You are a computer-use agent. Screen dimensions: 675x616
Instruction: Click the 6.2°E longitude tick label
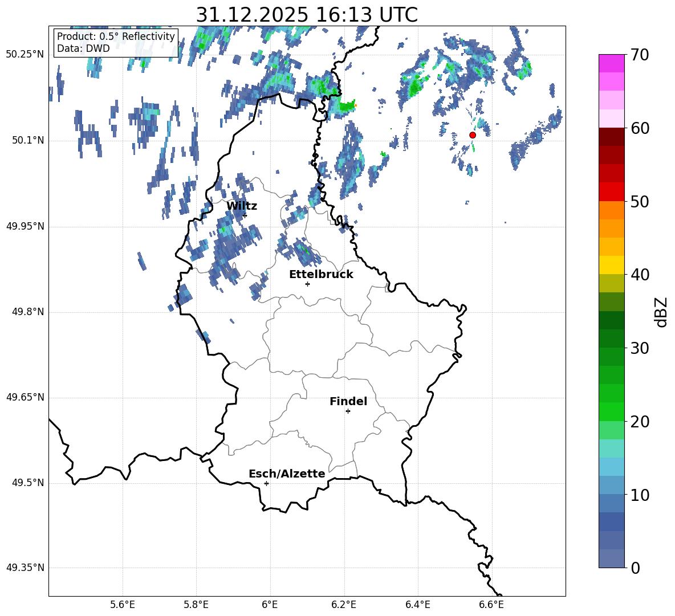pos(344,605)
